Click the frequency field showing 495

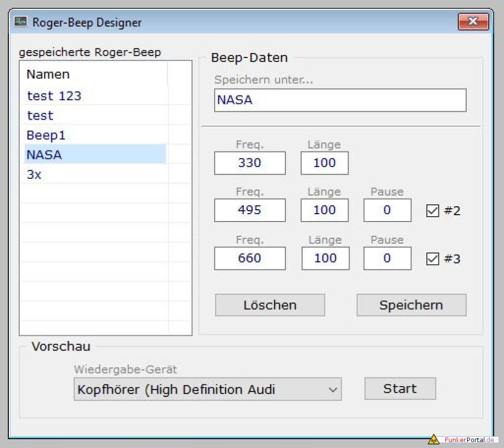(x=250, y=211)
